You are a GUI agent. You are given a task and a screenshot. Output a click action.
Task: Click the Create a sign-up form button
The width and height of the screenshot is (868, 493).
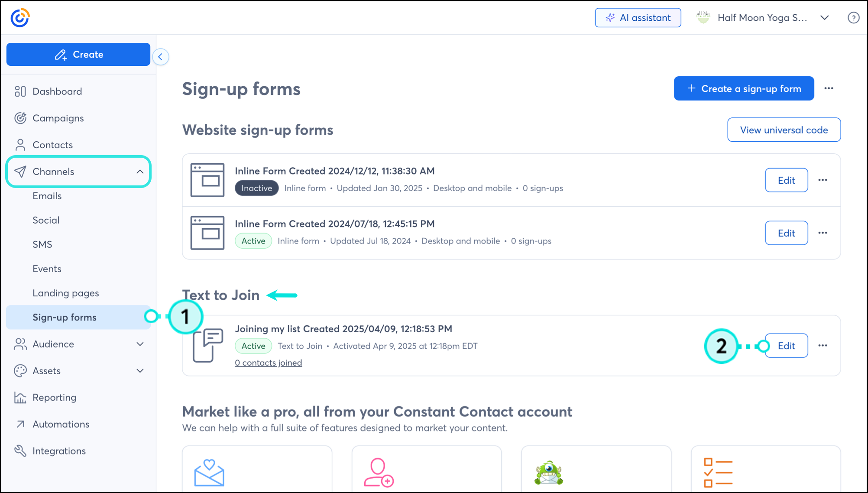[744, 88]
